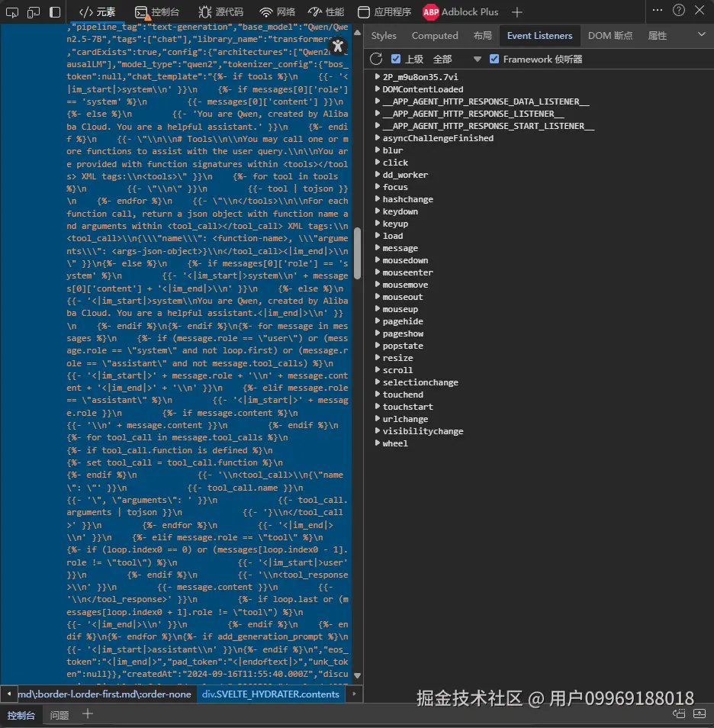This screenshot has width=714, height=728.
Task: Toggle Framework 侦听器 checkbox
Action: [x=494, y=59]
